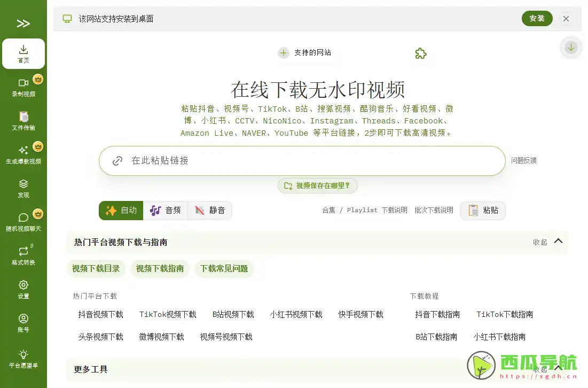Open TikTok下载指南 link
The width and height of the screenshot is (588, 388).
[505, 314]
